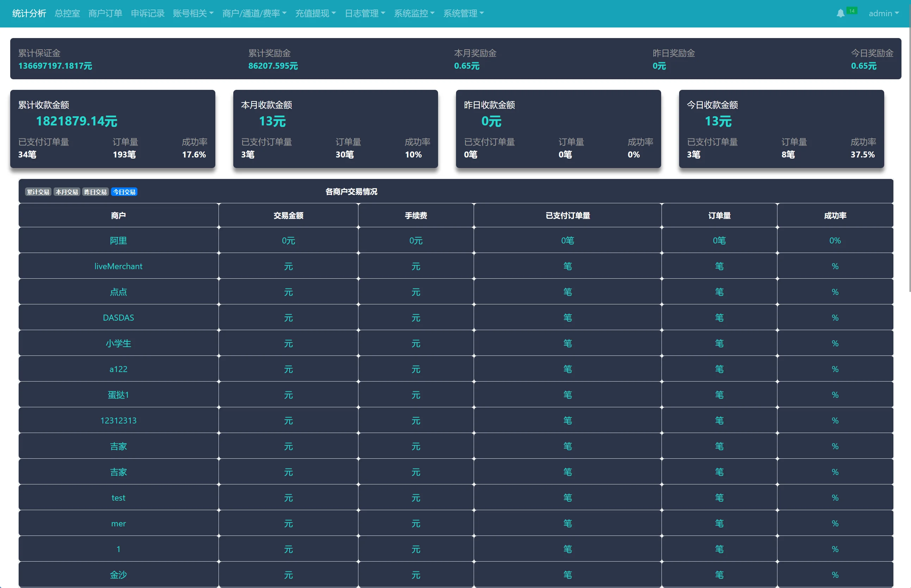
Task: Open the 充值提现 dropdown menu
Action: coord(315,14)
